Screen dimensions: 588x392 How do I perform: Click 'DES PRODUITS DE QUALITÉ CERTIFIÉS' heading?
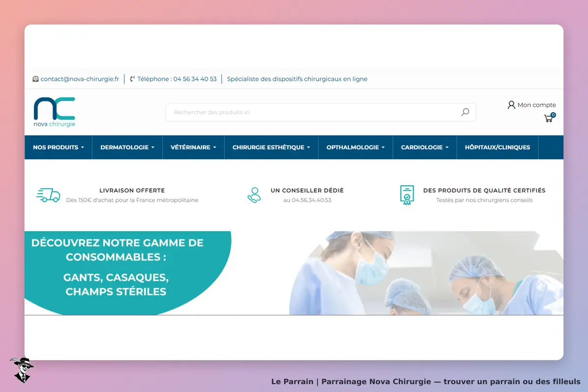coord(484,191)
